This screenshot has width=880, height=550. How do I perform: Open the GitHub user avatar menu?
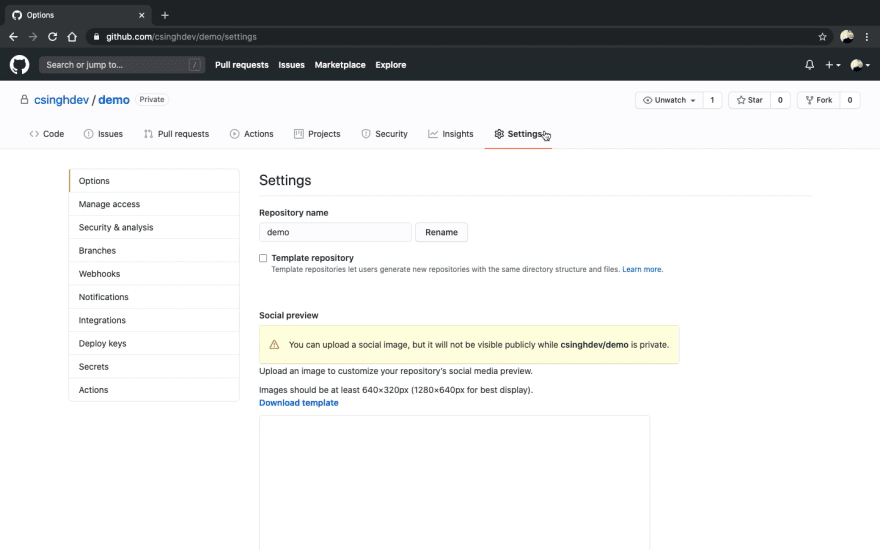pyautogui.click(x=860, y=65)
